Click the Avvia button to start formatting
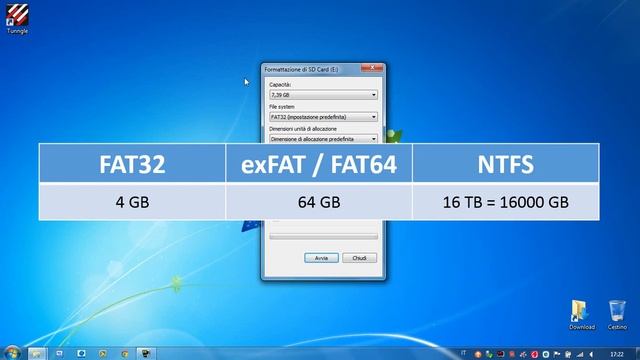 [x=321, y=258]
